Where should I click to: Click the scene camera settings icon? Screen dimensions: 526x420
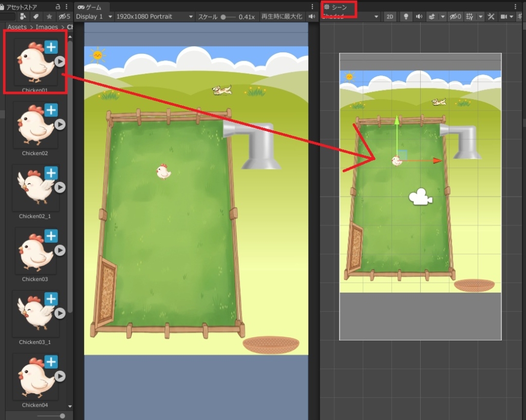(504, 16)
